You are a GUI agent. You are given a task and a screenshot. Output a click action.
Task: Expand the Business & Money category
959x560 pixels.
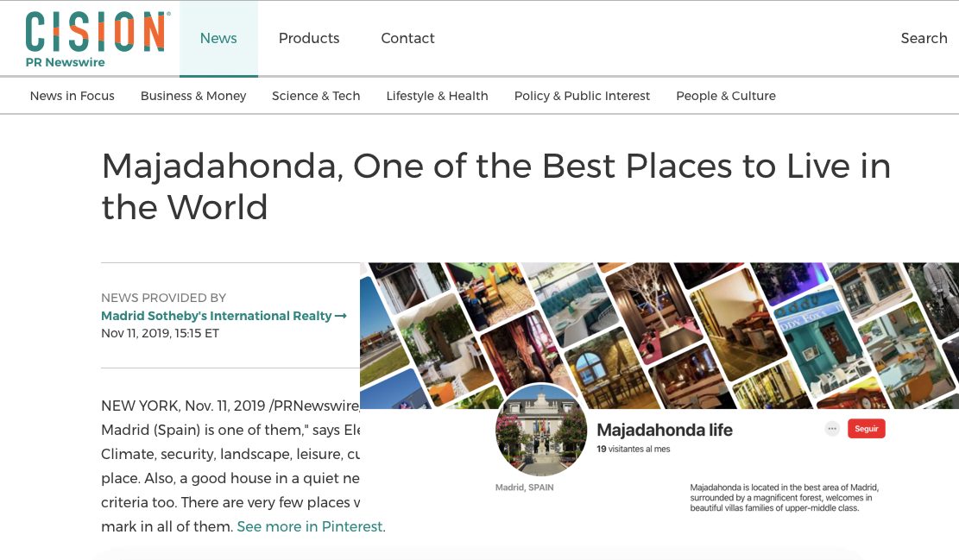(193, 96)
